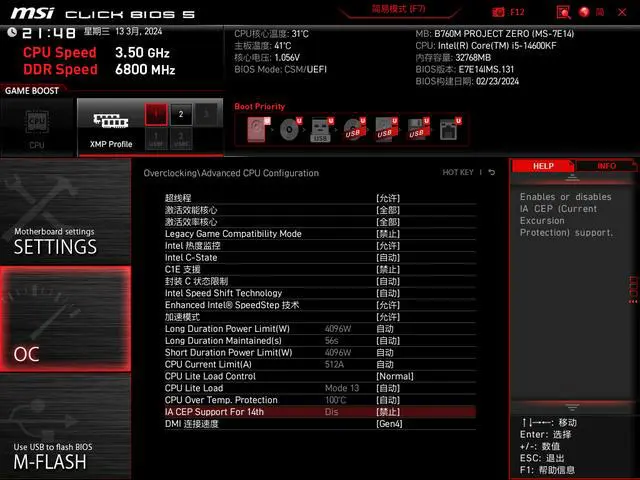Open the C1E 支援 value [禁止]
Screen dimensions: 640x480
point(388,269)
